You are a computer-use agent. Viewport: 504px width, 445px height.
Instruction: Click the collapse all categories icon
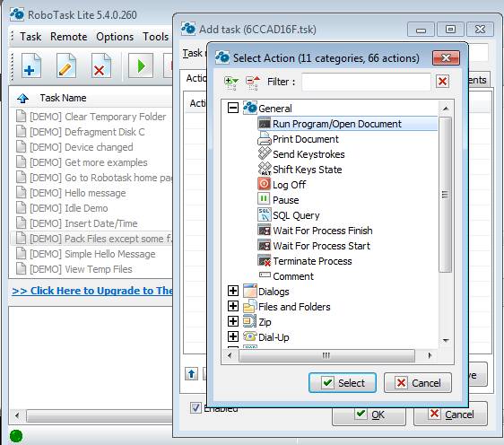coord(253,83)
